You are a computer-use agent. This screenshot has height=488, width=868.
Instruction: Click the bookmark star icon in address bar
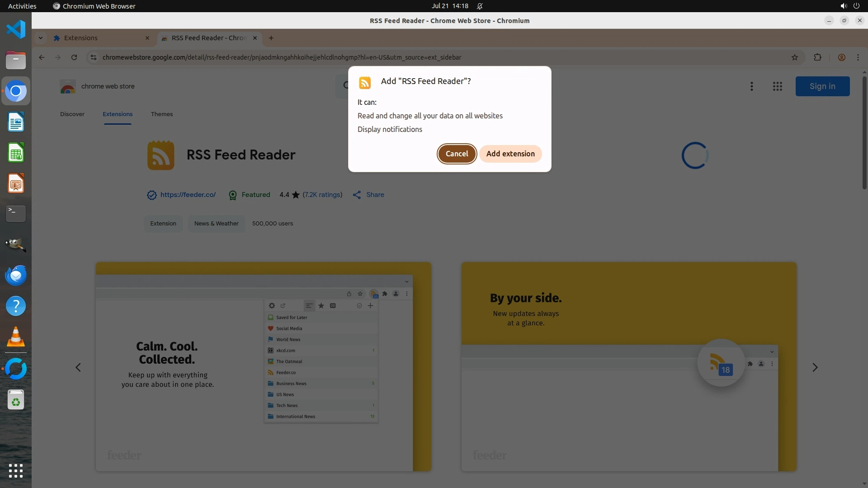pyautogui.click(x=795, y=57)
